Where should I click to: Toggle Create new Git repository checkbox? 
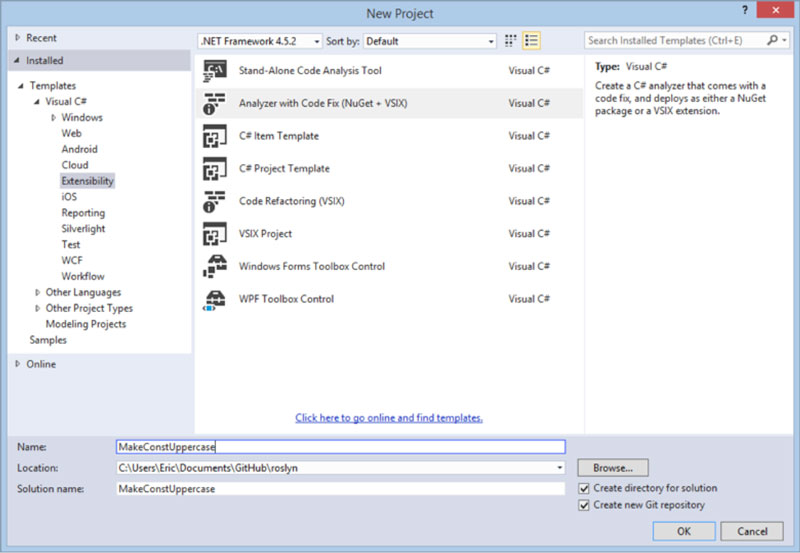584,505
